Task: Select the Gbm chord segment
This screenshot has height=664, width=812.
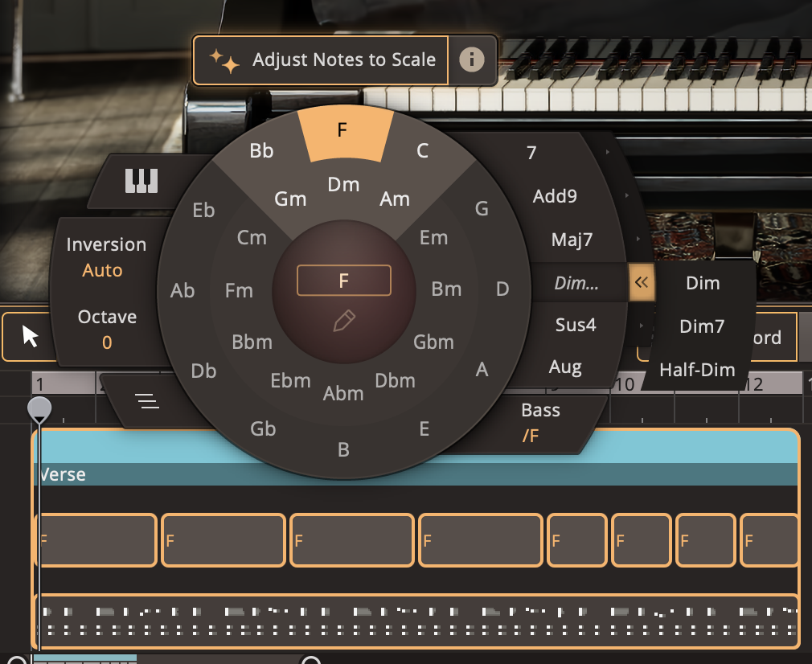Action: pos(433,342)
